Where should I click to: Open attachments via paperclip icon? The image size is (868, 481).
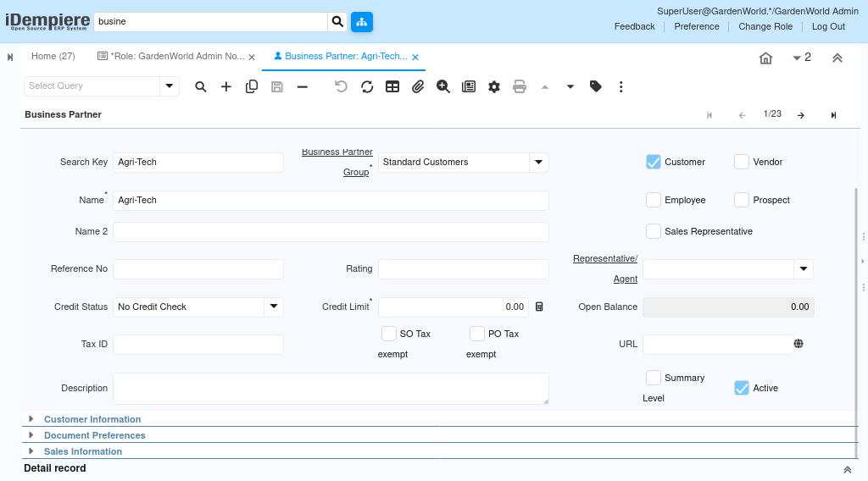[x=418, y=87]
